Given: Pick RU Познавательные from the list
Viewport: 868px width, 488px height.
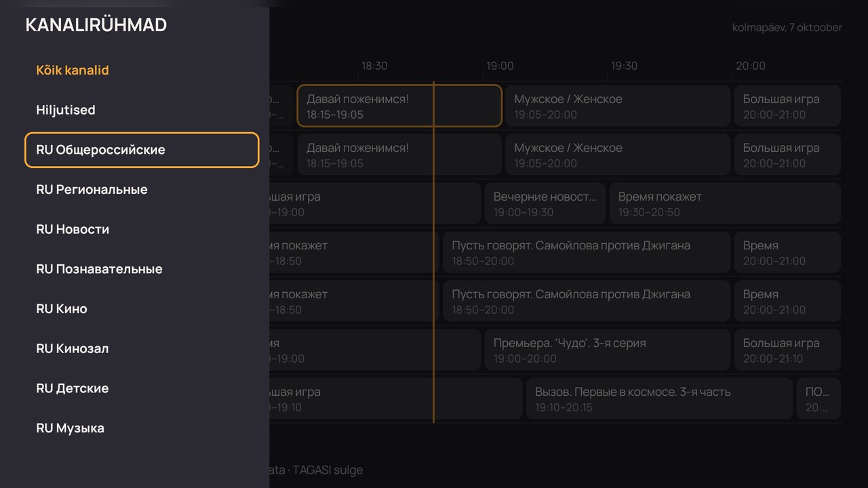Looking at the screenshot, I should 141,269.
